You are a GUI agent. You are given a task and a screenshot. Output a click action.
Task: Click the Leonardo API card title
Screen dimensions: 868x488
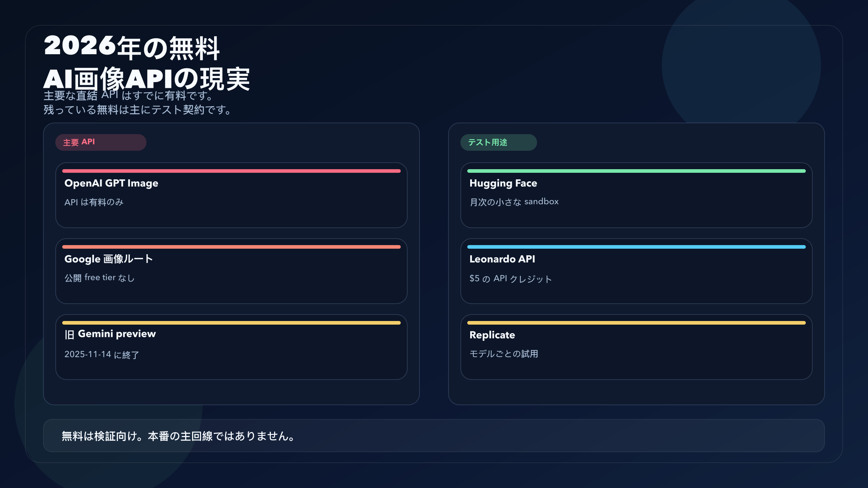pyautogui.click(x=502, y=259)
